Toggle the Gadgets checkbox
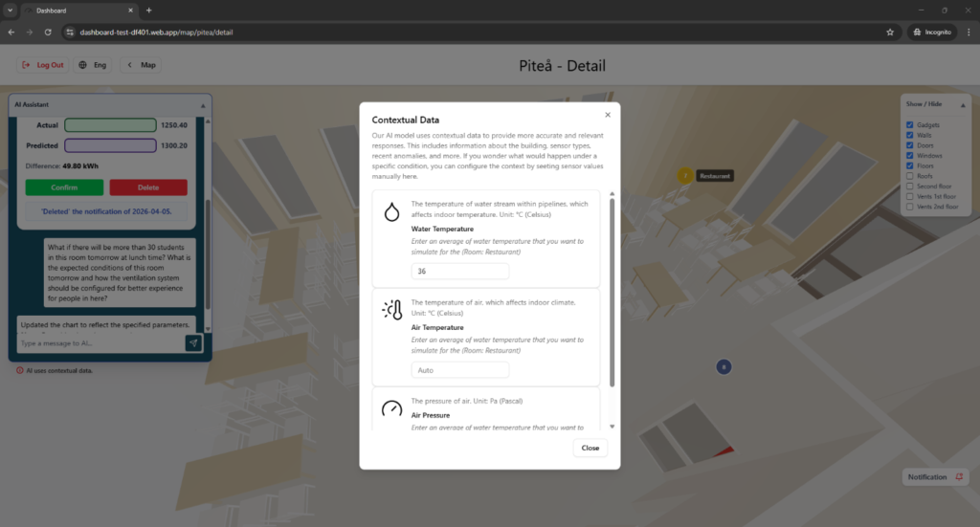980x527 pixels. pyautogui.click(x=909, y=125)
